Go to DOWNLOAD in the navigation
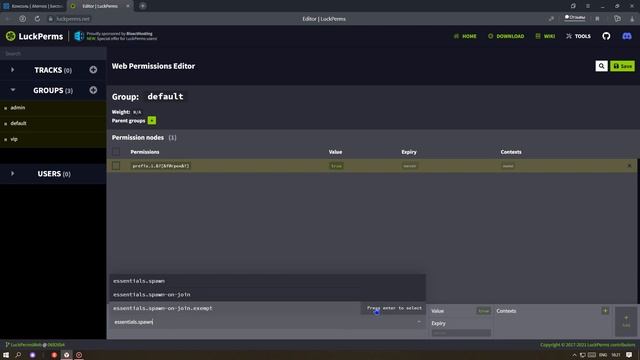This screenshot has width=640, height=360. (506, 36)
